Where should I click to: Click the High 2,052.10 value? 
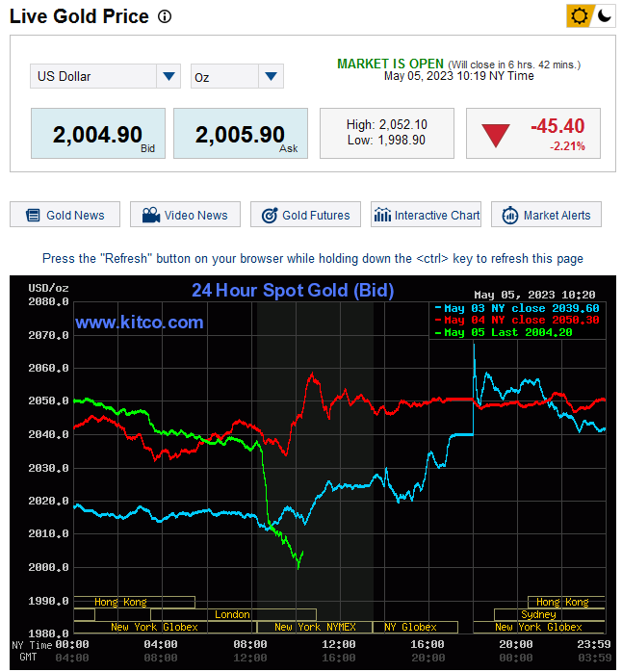point(387,125)
